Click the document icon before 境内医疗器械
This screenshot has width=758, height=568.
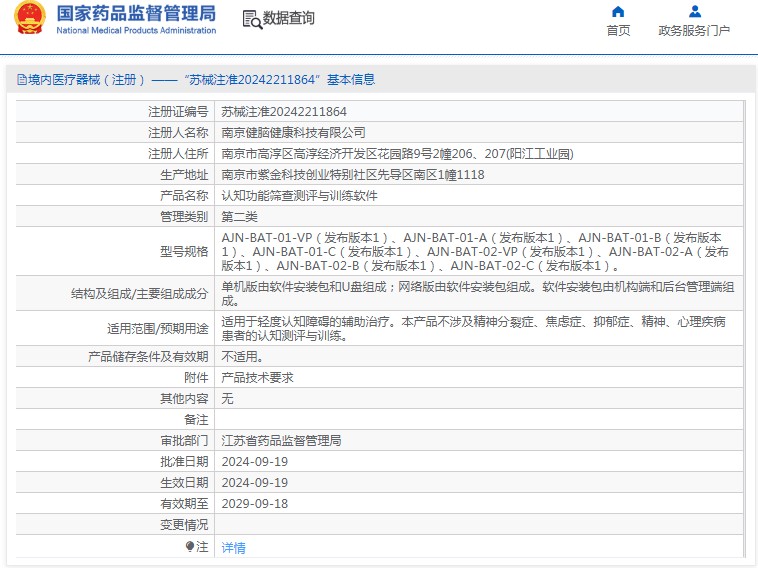click(x=22, y=80)
